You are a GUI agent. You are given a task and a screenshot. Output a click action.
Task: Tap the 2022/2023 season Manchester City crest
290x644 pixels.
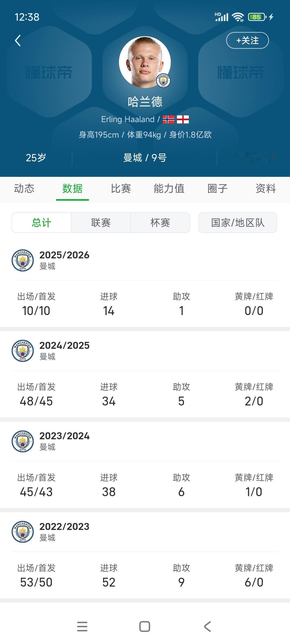click(23, 532)
